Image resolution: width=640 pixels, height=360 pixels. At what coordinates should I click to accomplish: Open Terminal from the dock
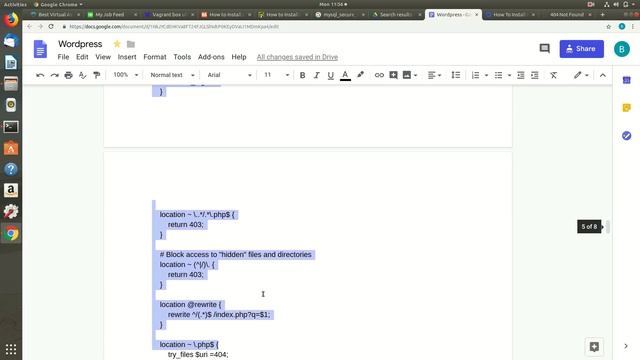point(11,127)
